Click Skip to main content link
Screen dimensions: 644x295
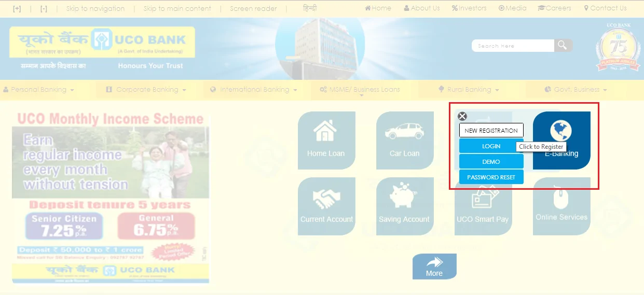click(x=177, y=8)
